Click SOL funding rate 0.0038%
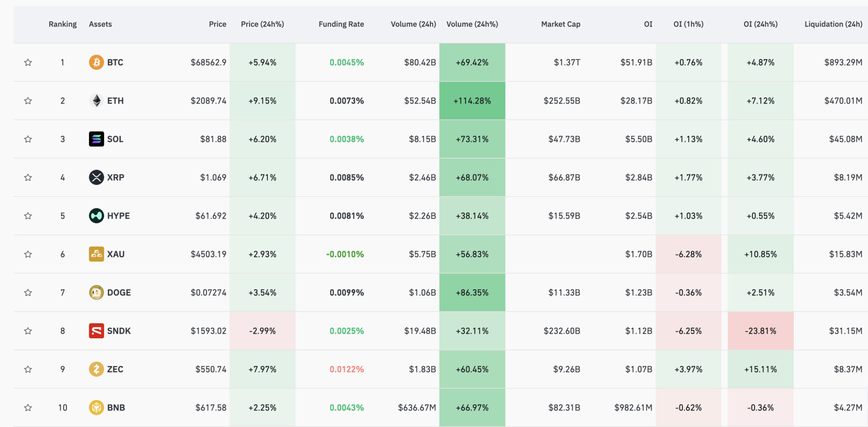This screenshot has height=427, width=868. click(x=347, y=139)
